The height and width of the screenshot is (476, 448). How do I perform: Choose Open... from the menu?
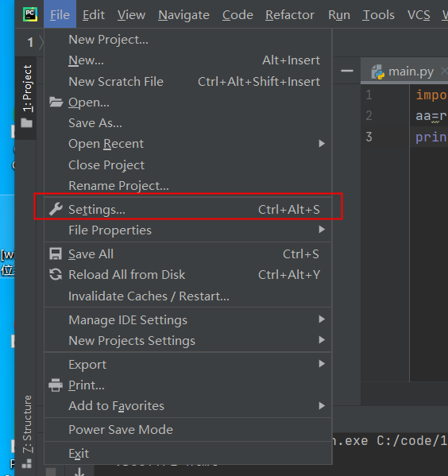(188, 103)
